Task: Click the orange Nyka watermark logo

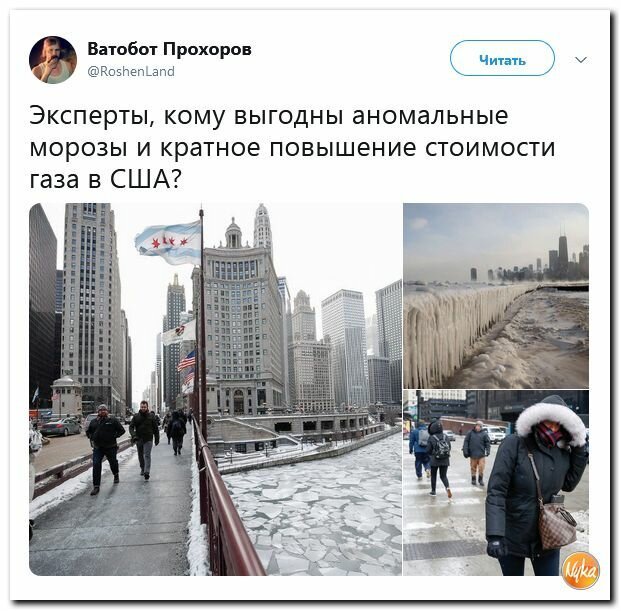Action: (581, 570)
